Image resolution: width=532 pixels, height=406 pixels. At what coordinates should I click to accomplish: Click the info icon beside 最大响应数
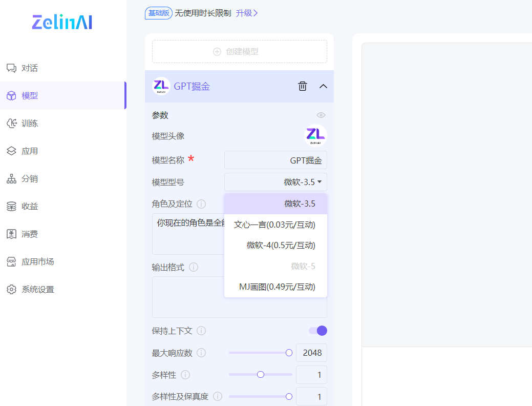(x=201, y=353)
